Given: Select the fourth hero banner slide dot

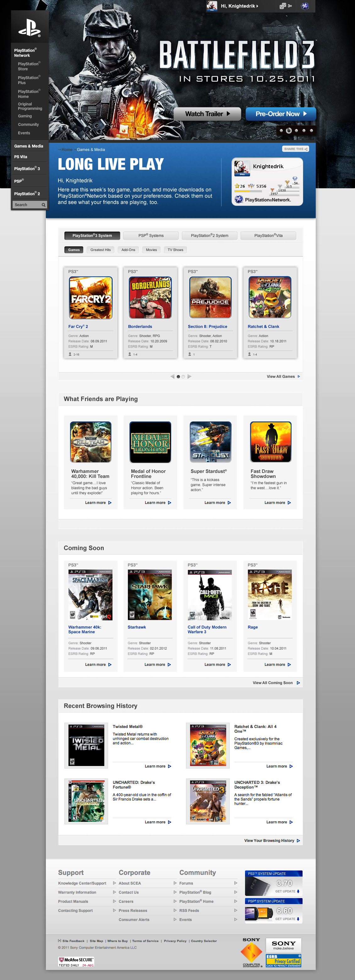Looking at the screenshot, I should pos(304,131).
